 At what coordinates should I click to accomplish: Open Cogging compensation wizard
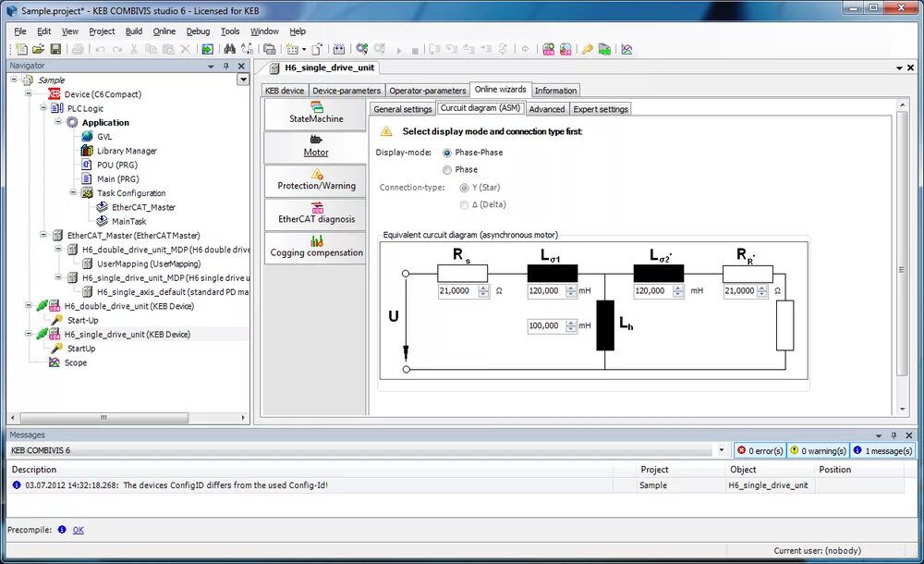(316, 247)
